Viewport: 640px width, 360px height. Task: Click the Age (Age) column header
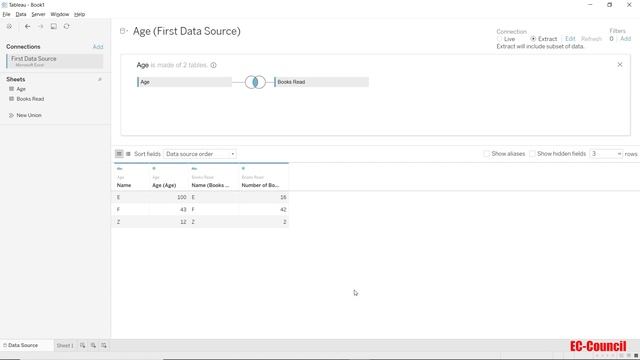[164, 185]
